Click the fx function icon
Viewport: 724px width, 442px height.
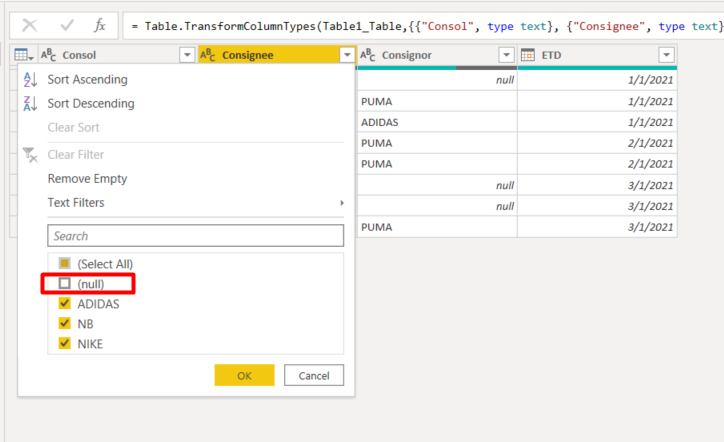(x=100, y=25)
